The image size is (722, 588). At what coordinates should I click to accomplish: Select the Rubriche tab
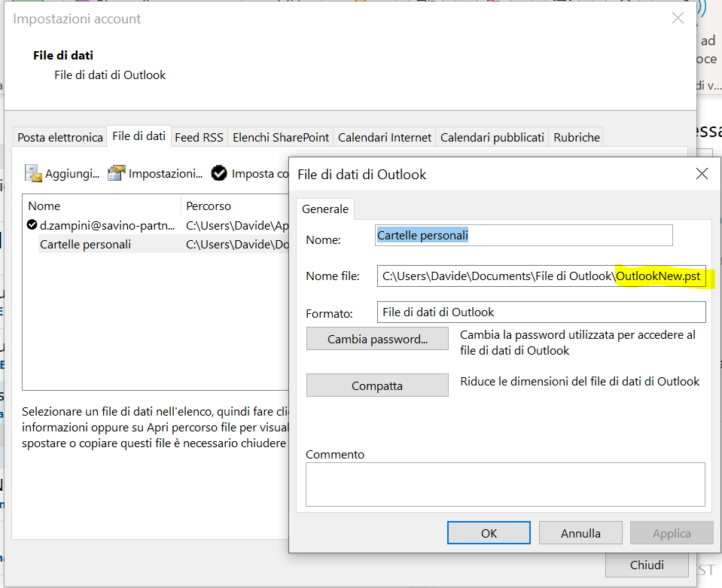pyautogui.click(x=577, y=137)
